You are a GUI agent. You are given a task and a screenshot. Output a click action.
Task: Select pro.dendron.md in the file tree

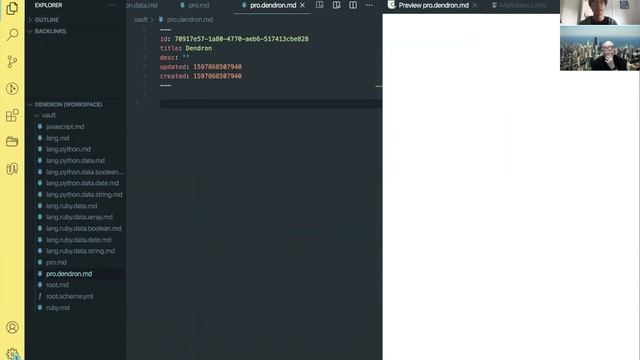69,274
